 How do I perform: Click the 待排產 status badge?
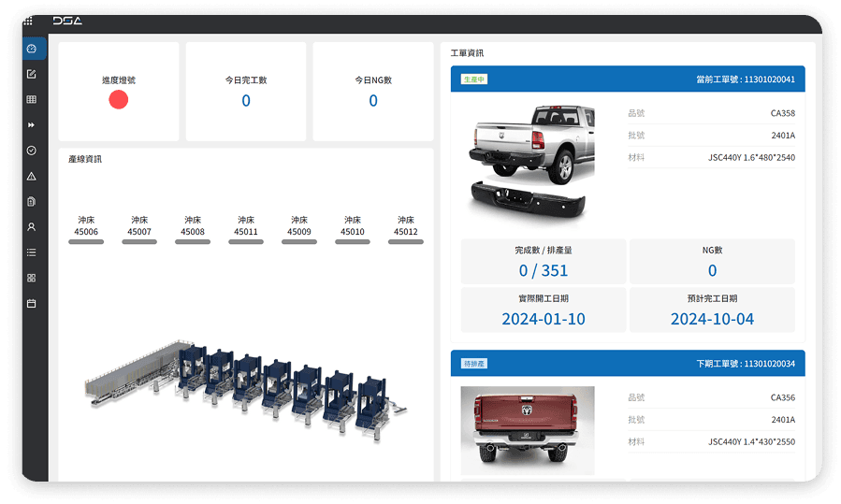tap(474, 364)
